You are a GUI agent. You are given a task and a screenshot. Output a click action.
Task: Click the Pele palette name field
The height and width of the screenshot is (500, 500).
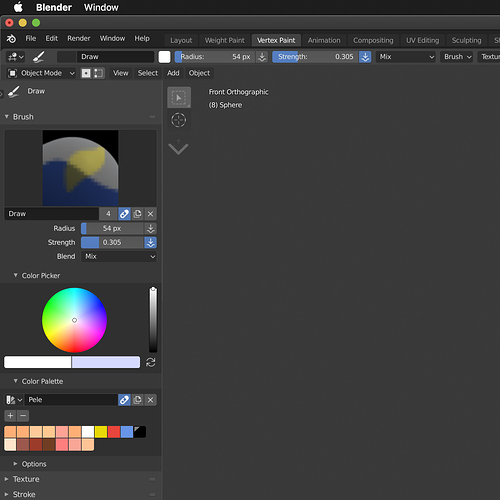(71, 400)
